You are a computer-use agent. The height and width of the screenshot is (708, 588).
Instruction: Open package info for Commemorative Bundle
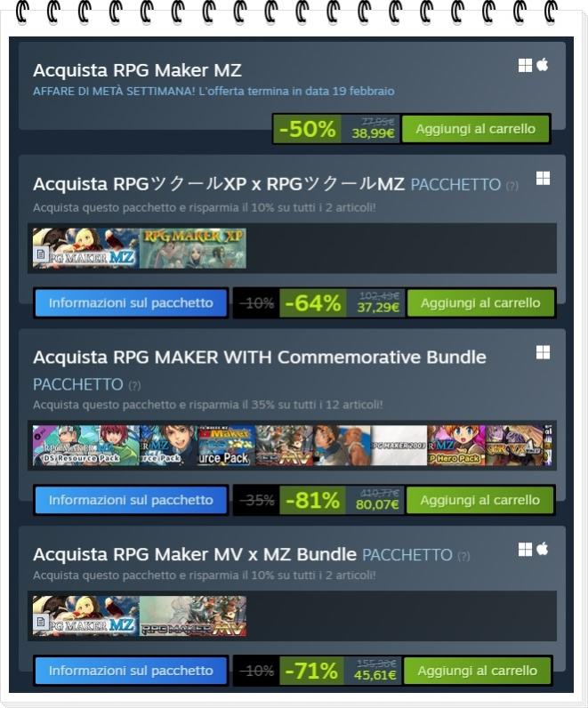pyautogui.click(x=131, y=500)
